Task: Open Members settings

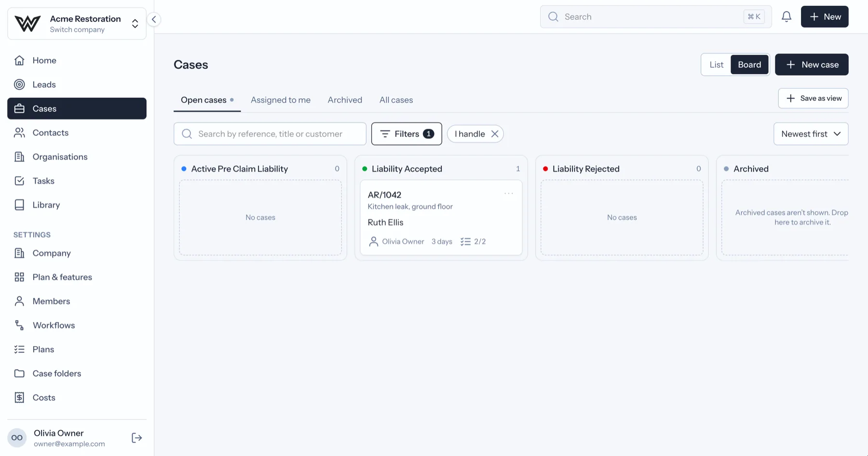Action: coord(77,301)
